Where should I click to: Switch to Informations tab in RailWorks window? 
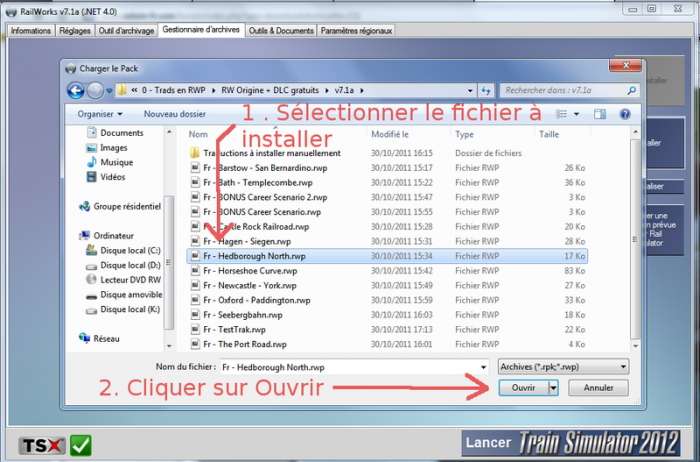tap(31, 31)
